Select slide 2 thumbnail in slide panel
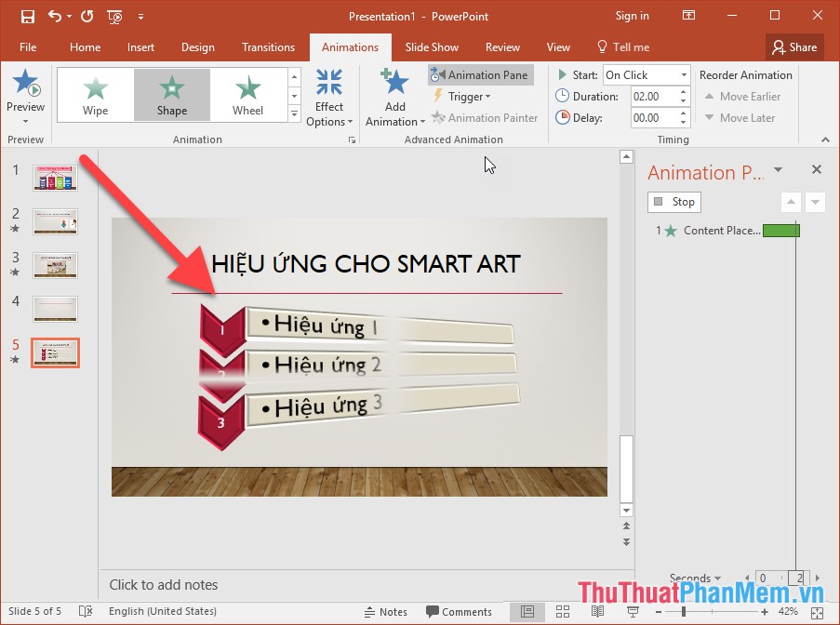This screenshot has width=840, height=625. pyautogui.click(x=54, y=221)
